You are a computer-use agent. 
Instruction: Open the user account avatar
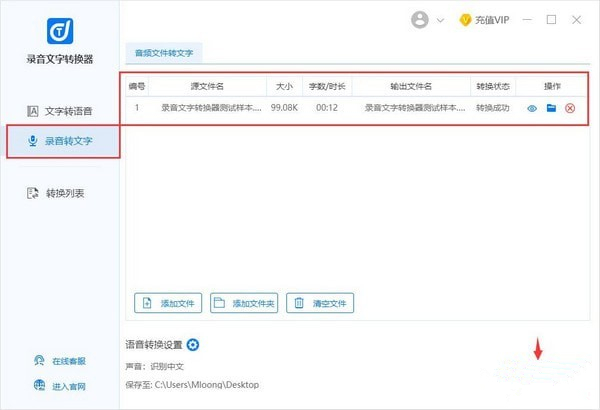pos(419,20)
